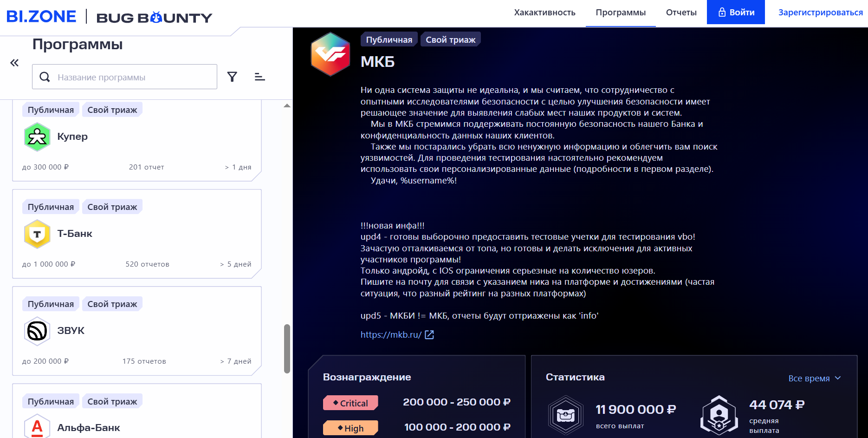Click the Bug Bounty logo
This screenshot has width=868, height=438.
[x=154, y=18]
